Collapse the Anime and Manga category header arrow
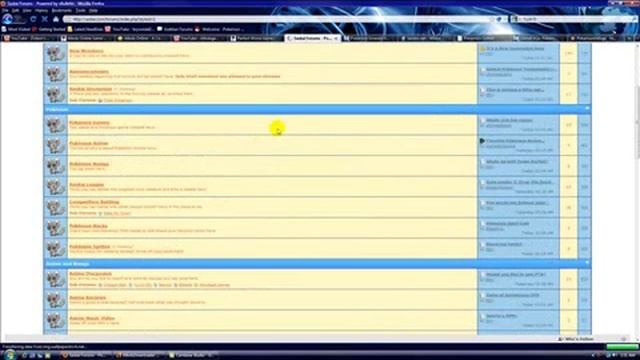The width and height of the screenshot is (640, 360). pos(587,263)
